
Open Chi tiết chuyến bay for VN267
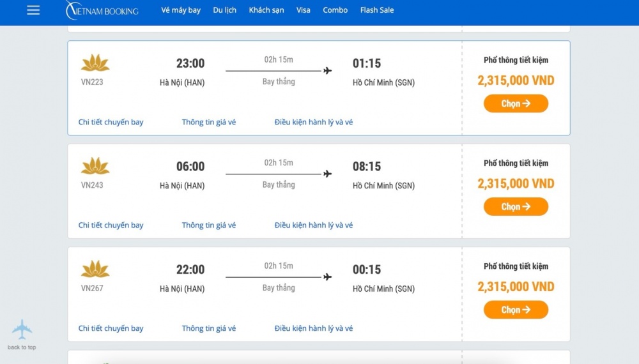point(111,328)
